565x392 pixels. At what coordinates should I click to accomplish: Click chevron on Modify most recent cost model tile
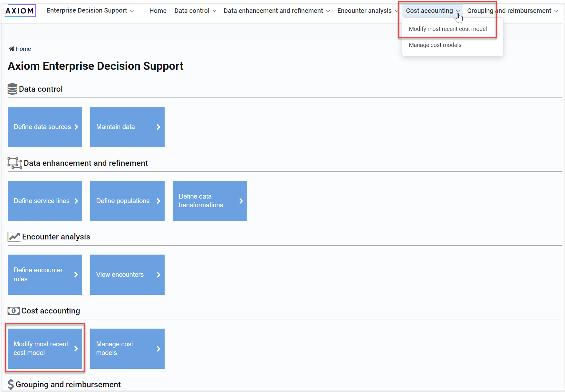[x=76, y=349]
